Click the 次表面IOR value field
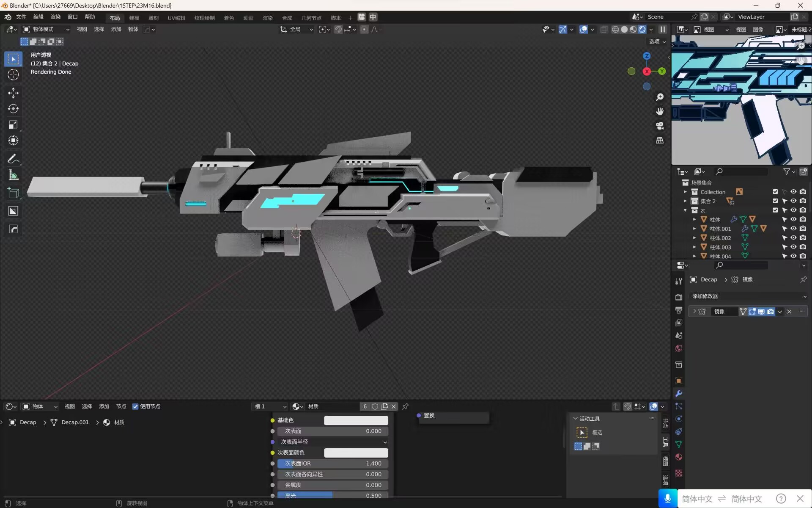The image size is (812, 508). pyautogui.click(x=333, y=464)
